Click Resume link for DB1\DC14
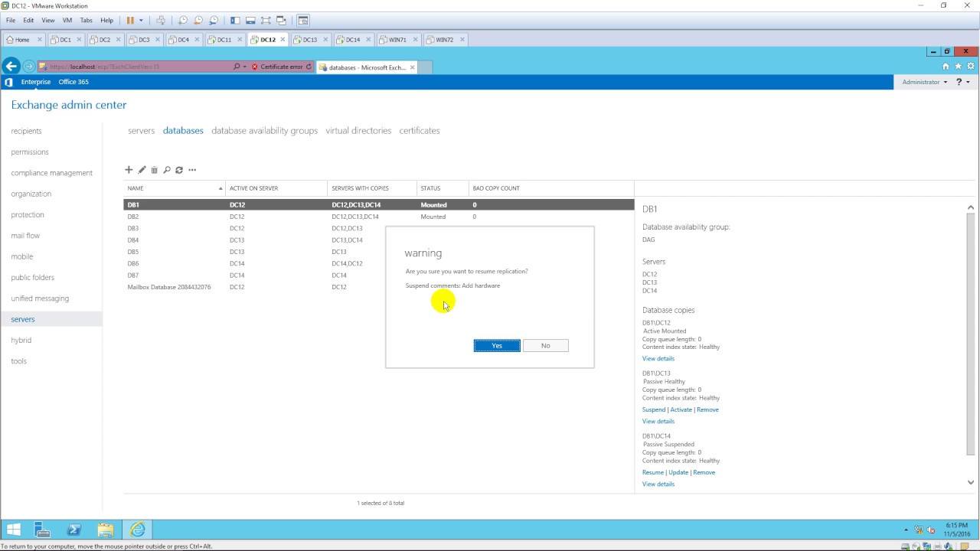Screen dimensions: 980x551 [x=653, y=472]
